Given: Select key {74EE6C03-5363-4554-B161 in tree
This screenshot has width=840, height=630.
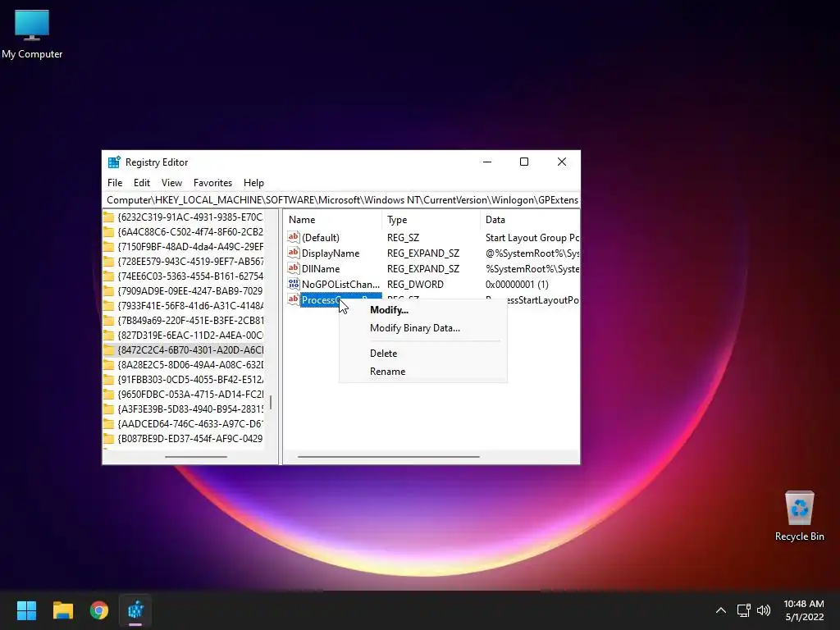Looking at the screenshot, I should point(190,276).
